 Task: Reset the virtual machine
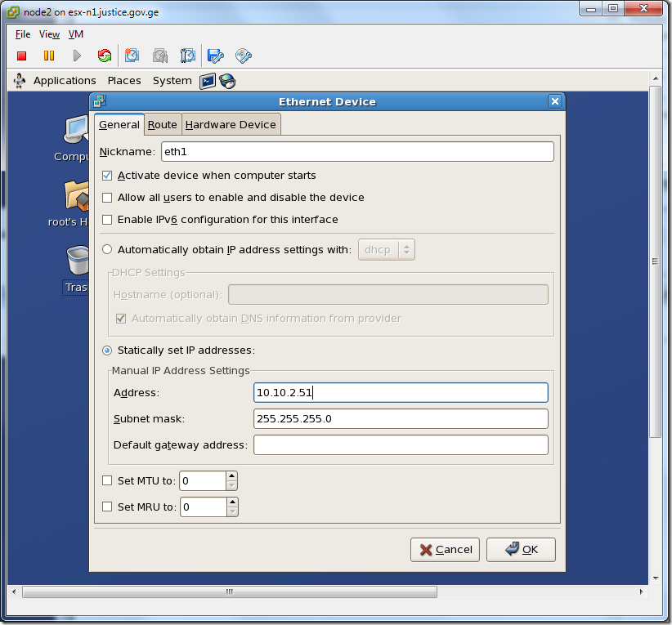click(x=105, y=56)
